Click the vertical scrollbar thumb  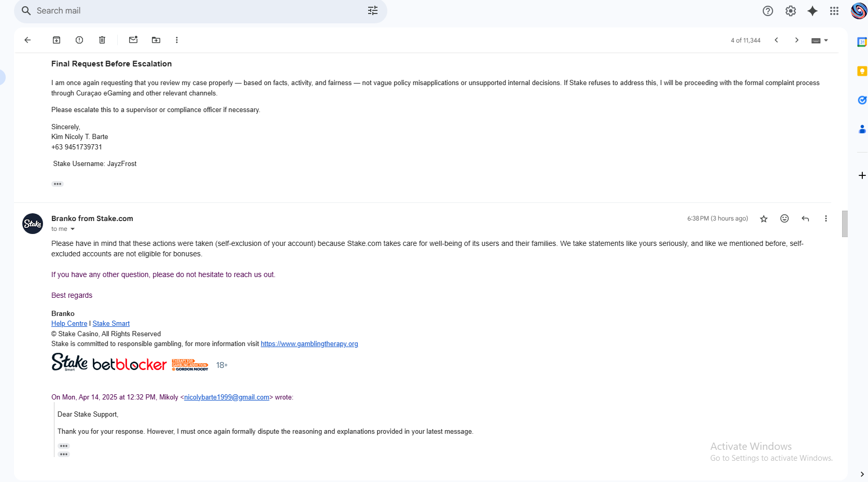[845, 224]
